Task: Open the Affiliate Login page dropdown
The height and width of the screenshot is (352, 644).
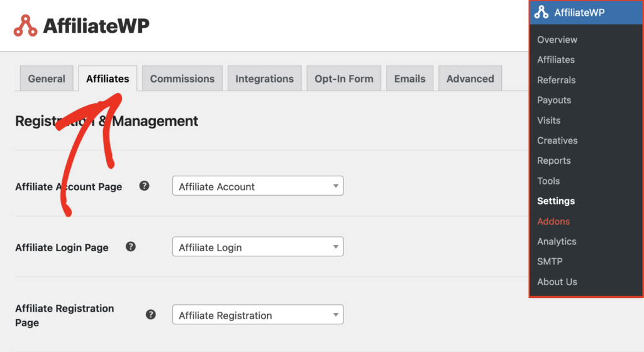Action: pos(258,247)
